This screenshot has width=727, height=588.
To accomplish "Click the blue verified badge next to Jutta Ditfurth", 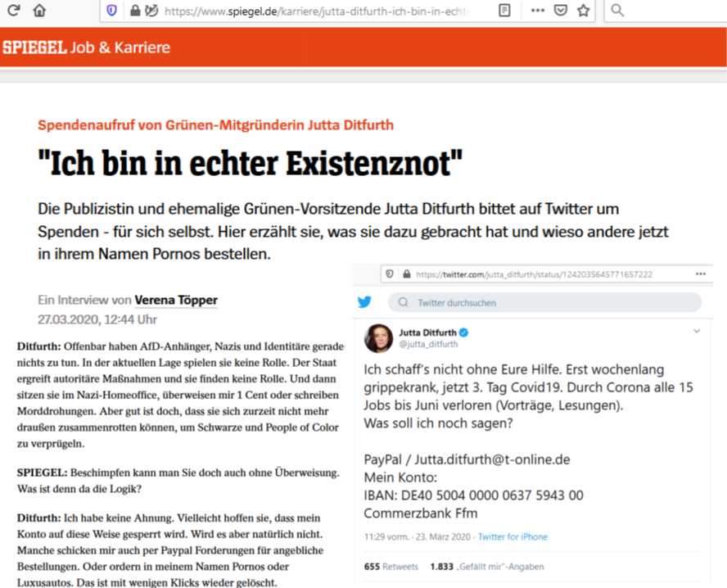I will [463, 332].
